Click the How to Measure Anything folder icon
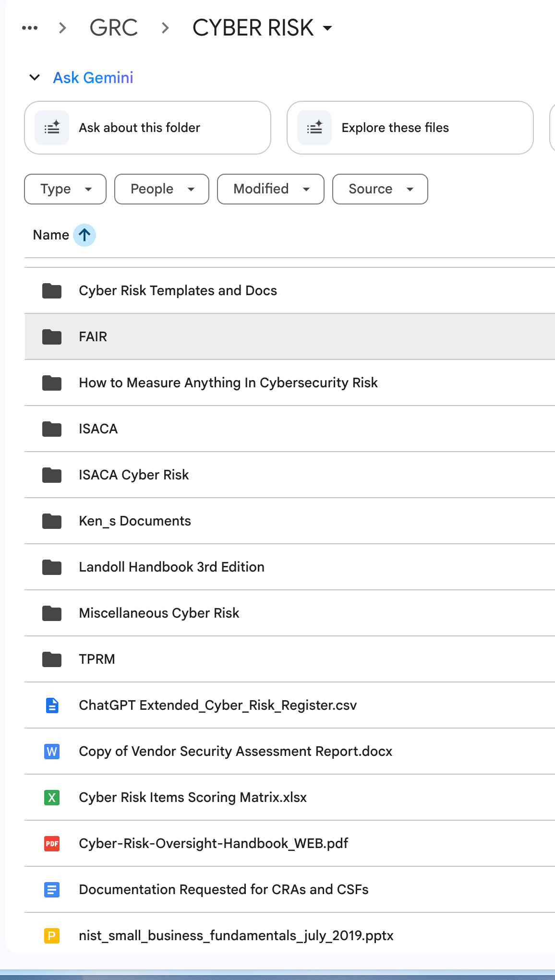555x980 pixels. (x=52, y=383)
